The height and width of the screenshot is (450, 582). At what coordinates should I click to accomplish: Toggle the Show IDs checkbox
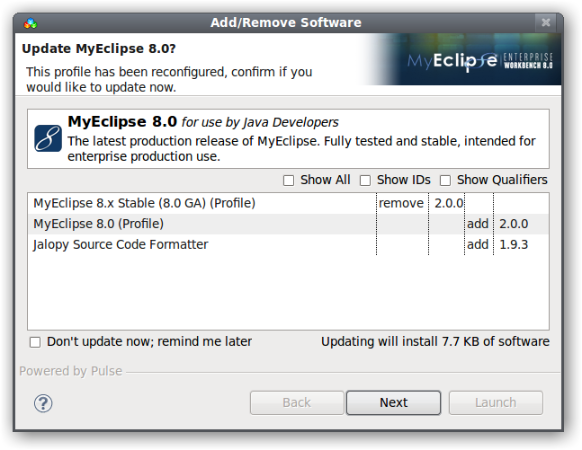point(365,180)
